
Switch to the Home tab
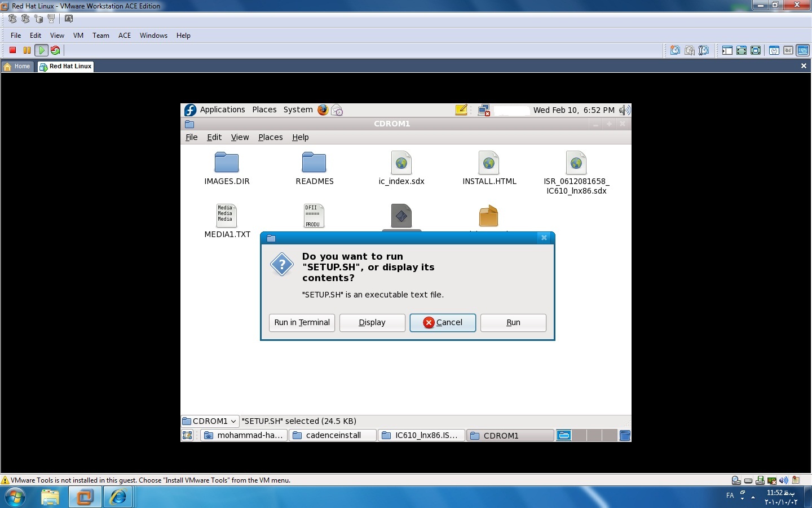click(17, 67)
